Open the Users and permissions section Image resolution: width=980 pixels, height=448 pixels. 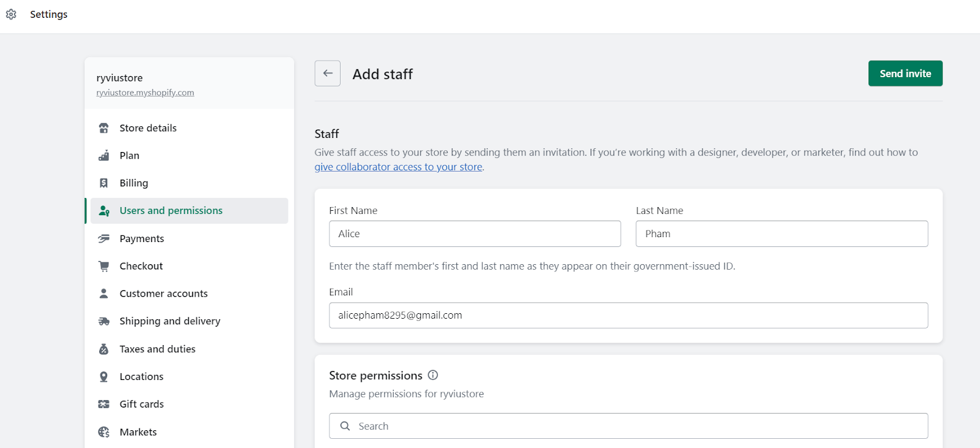tap(171, 211)
